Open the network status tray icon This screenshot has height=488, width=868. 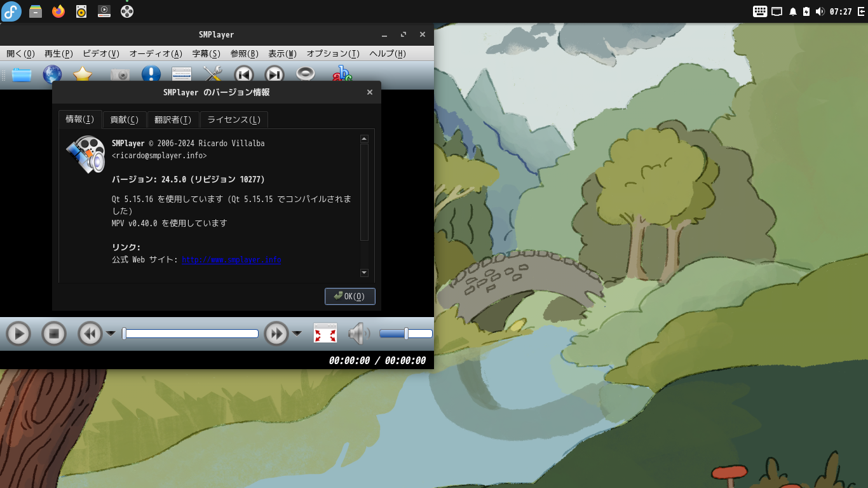[x=777, y=11]
